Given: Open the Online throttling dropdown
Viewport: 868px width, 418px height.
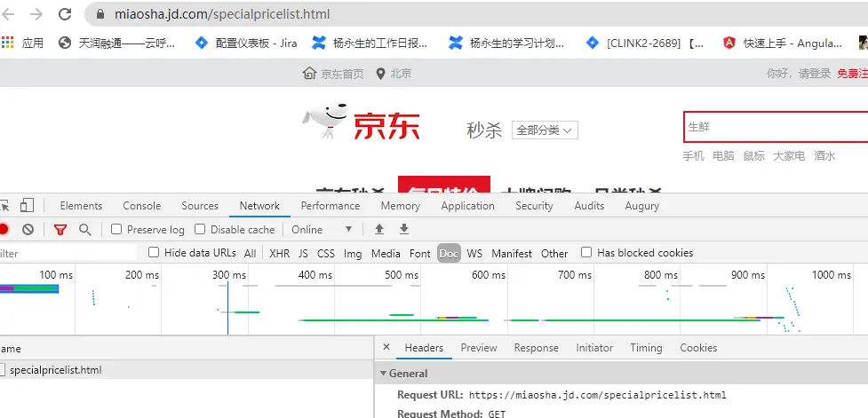Looking at the screenshot, I should pos(323,230).
